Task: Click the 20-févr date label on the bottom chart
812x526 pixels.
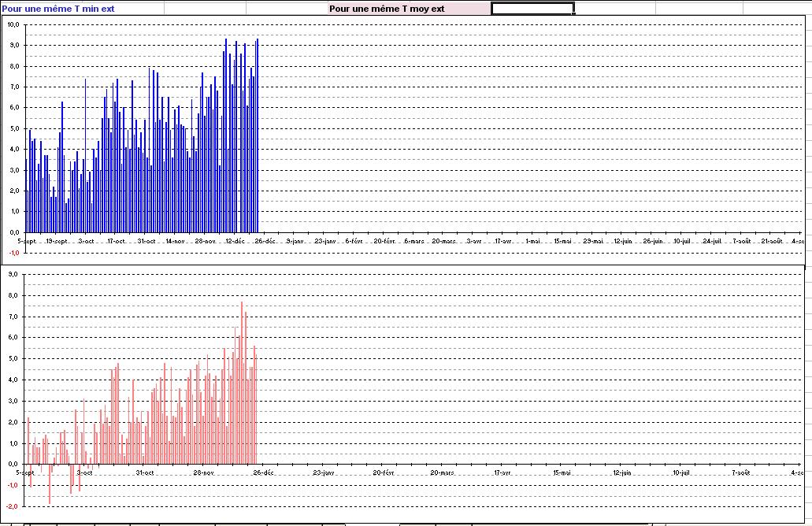Action: 384,472
